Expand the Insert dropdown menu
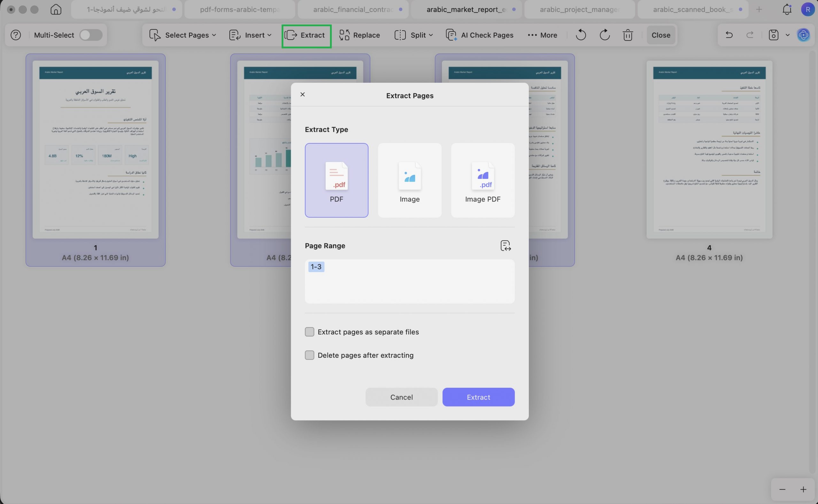 coord(251,35)
